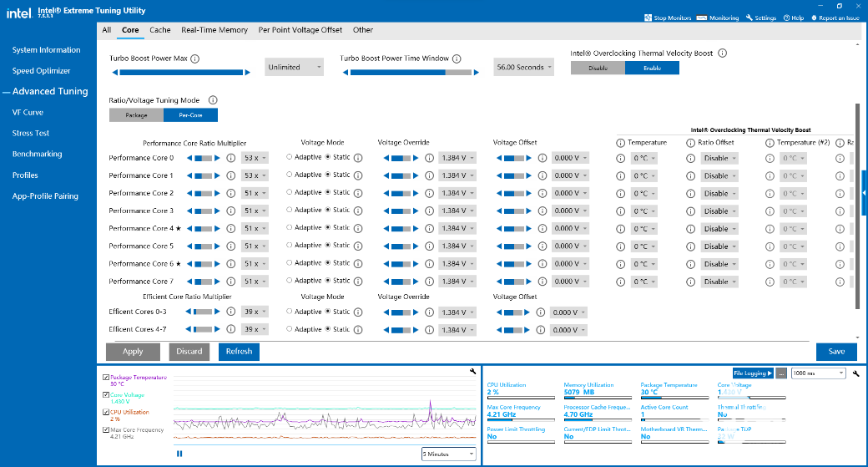Screen dimensions: 868x467
Task: Select Static voltage mode for Performance Core 1
Action: pyautogui.click(x=328, y=175)
